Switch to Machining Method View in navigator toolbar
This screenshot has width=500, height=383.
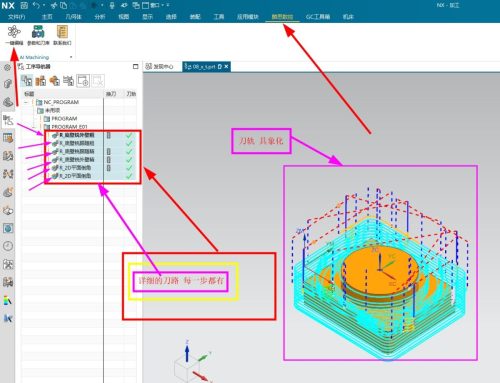pos(68,81)
